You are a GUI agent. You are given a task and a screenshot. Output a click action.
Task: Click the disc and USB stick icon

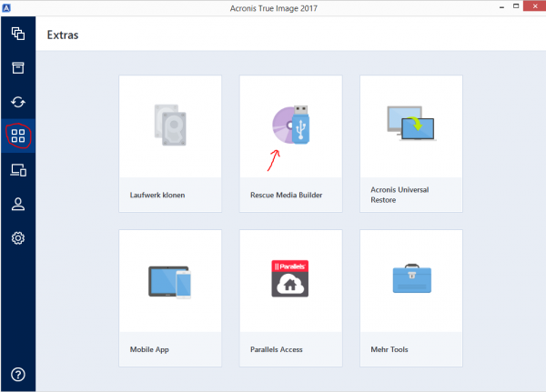click(291, 126)
